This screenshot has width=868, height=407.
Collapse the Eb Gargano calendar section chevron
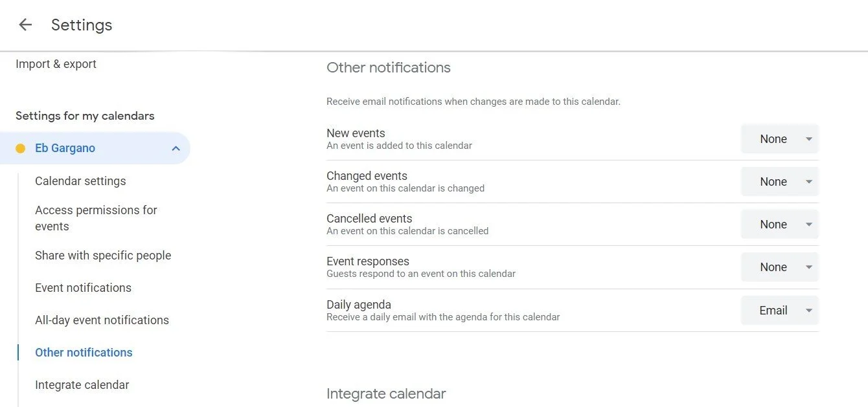click(176, 148)
